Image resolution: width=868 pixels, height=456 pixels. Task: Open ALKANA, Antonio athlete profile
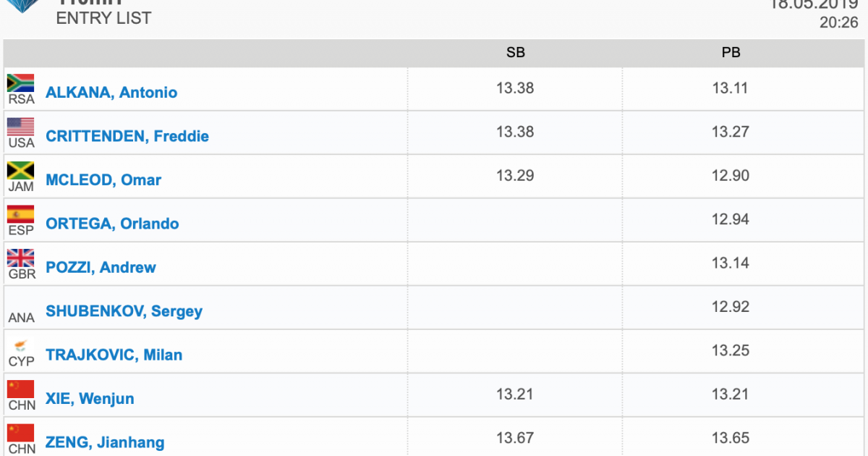click(111, 93)
